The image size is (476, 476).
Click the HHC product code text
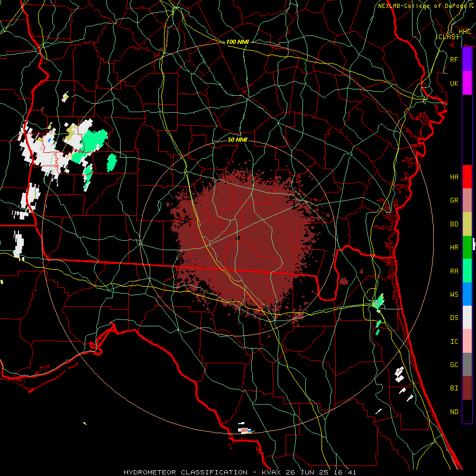tap(465, 32)
